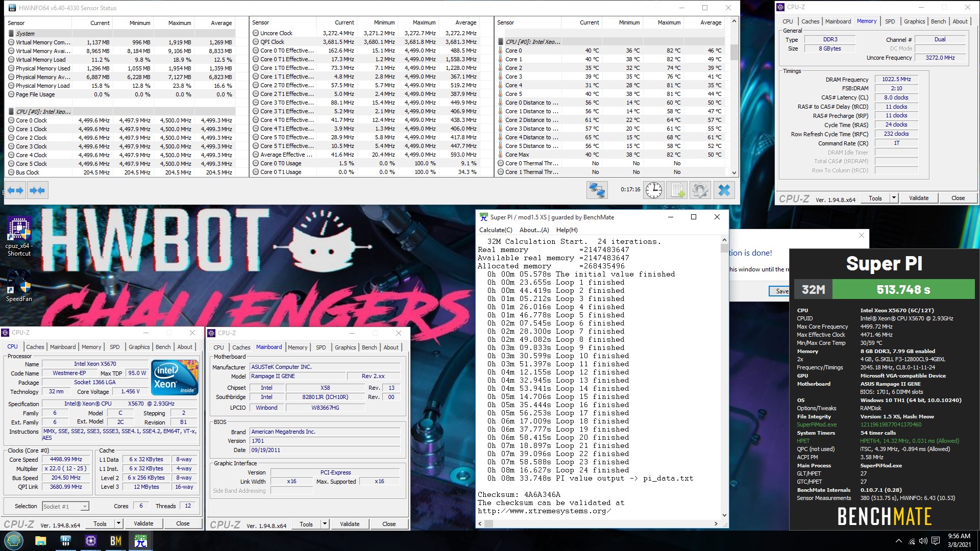Image resolution: width=980 pixels, height=551 pixels.
Task: Select the Physical Memory Load row
Action: [x=121, y=86]
